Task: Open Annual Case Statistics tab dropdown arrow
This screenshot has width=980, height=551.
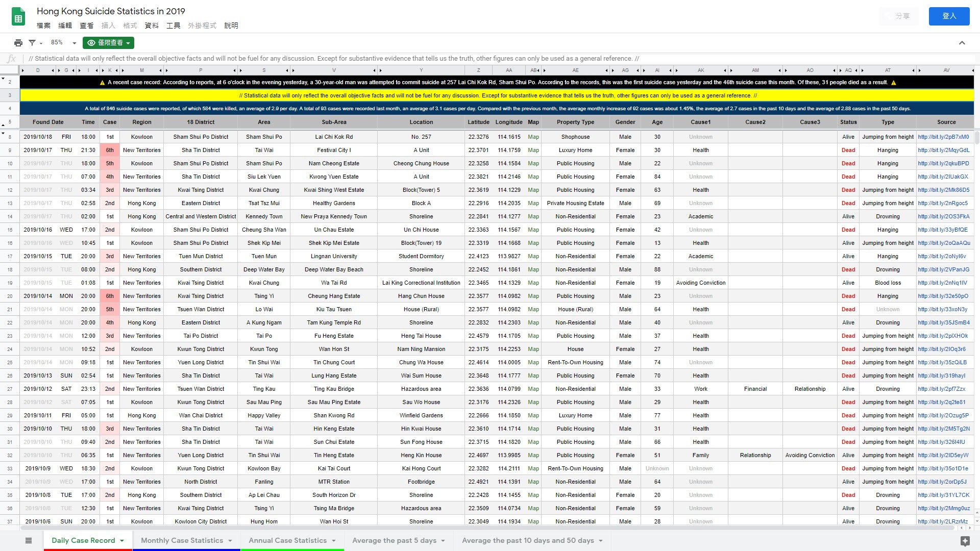Action: [x=334, y=541]
